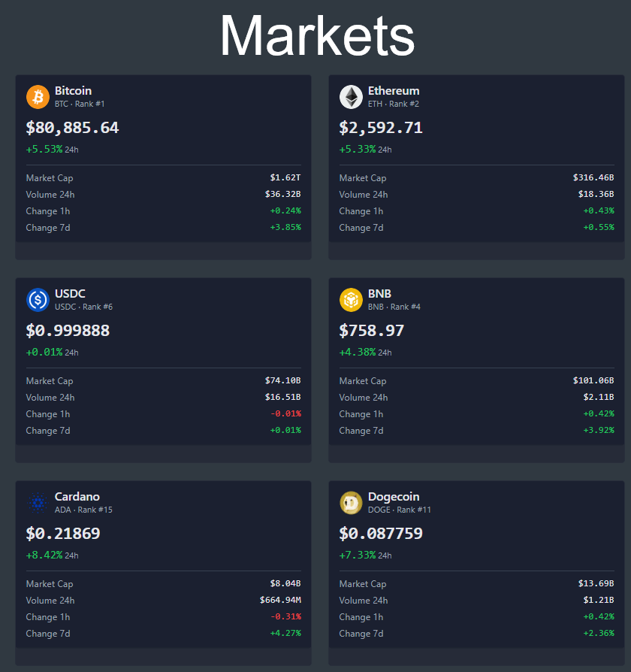Click the Bitcoin logo icon
The width and height of the screenshot is (631, 672).
click(38, 97)
